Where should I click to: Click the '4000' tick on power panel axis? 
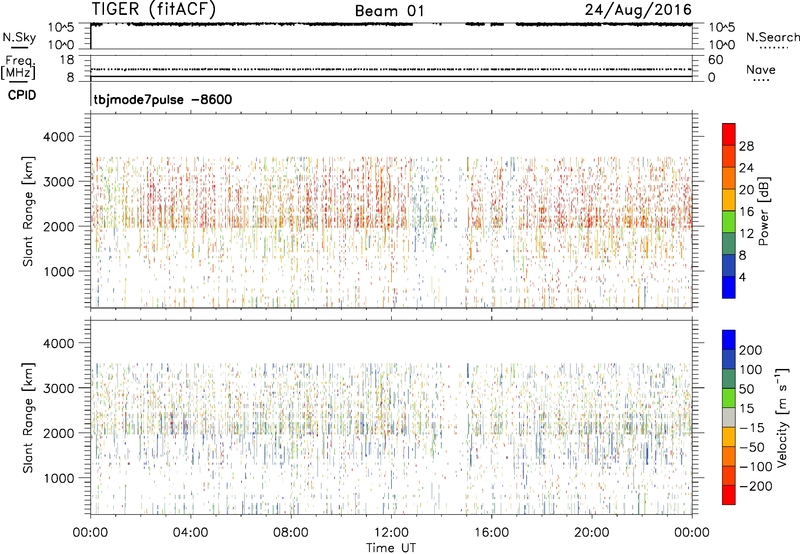click(59, 137)
